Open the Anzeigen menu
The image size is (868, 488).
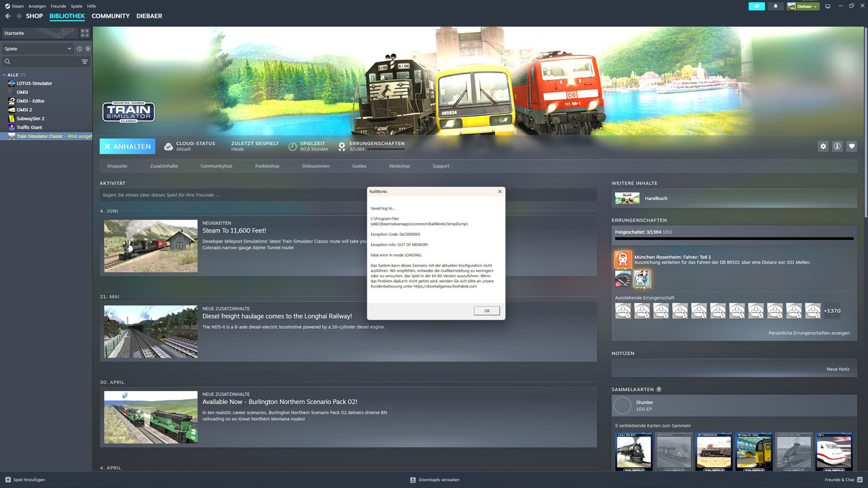(37, 6)
